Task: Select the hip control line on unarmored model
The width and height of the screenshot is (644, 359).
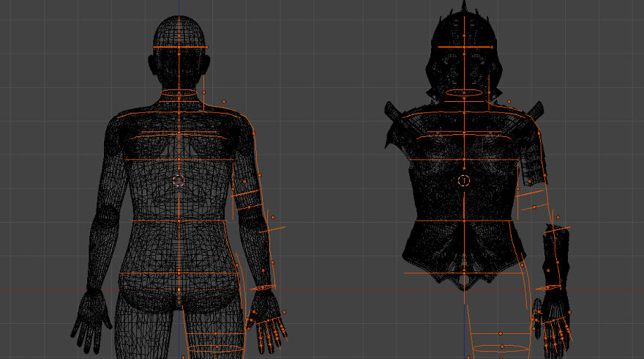Action: 179,273
